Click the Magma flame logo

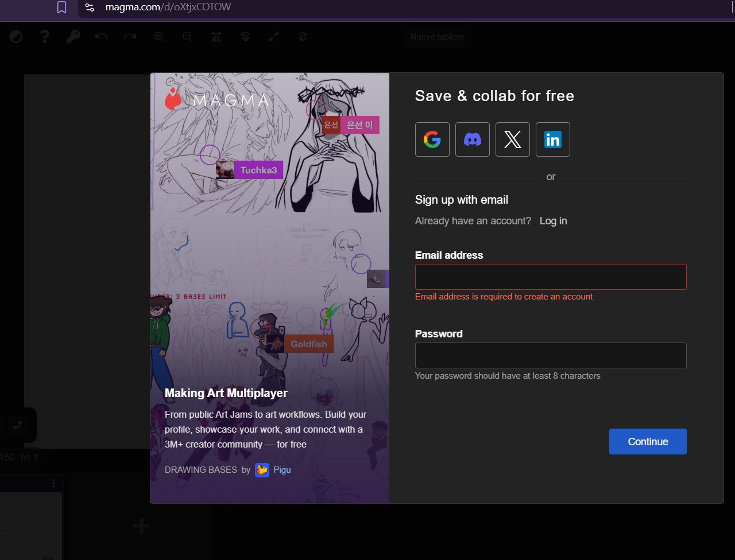coord(173,100)
